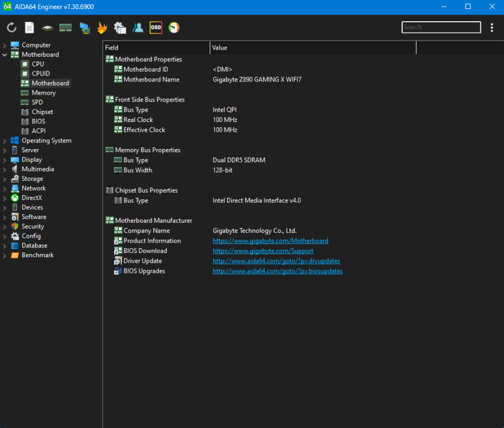Image resolution: width=504 pixels, height=428 pixels.
Task: Launch the flame stability test icon
Action: 102,28
